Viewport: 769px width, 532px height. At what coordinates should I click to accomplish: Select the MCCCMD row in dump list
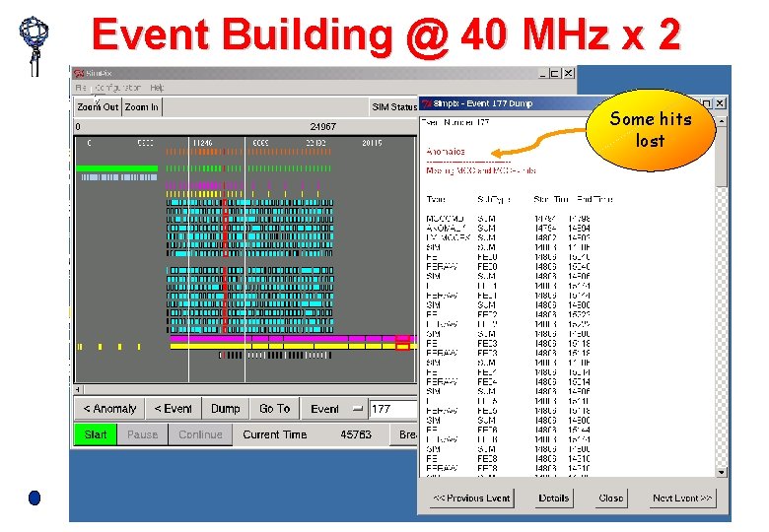(508, 219)
